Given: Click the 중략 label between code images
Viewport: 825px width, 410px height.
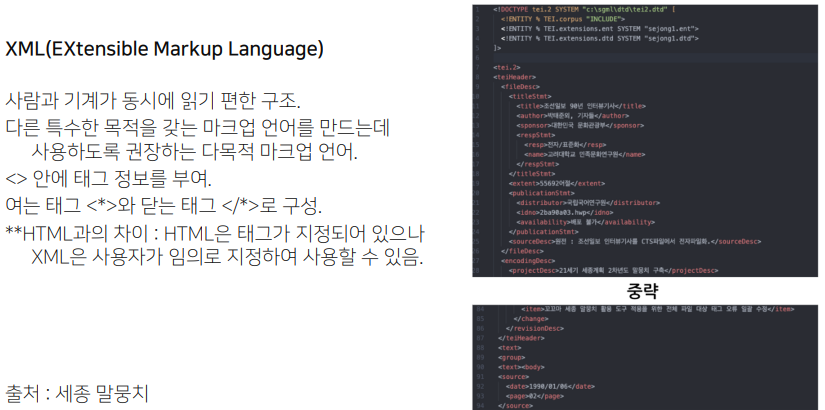Looking at the screenshot, I should 644,292.
